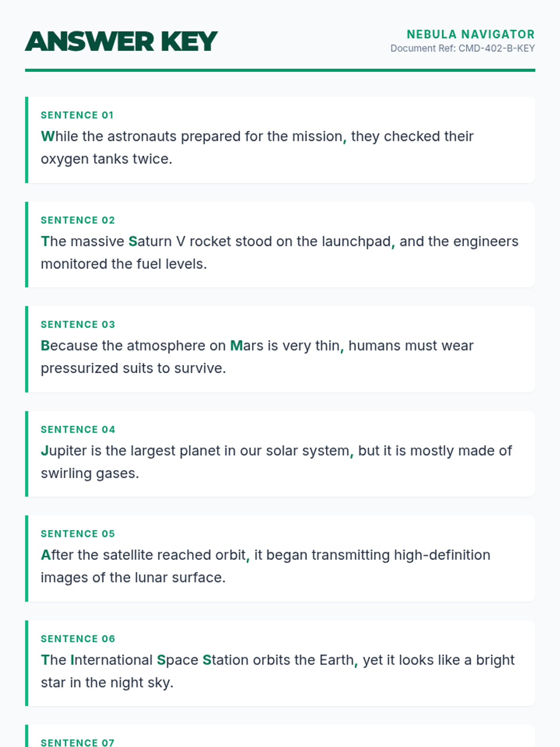
Task: Click the green header divider line
Action: coord(280,70)
